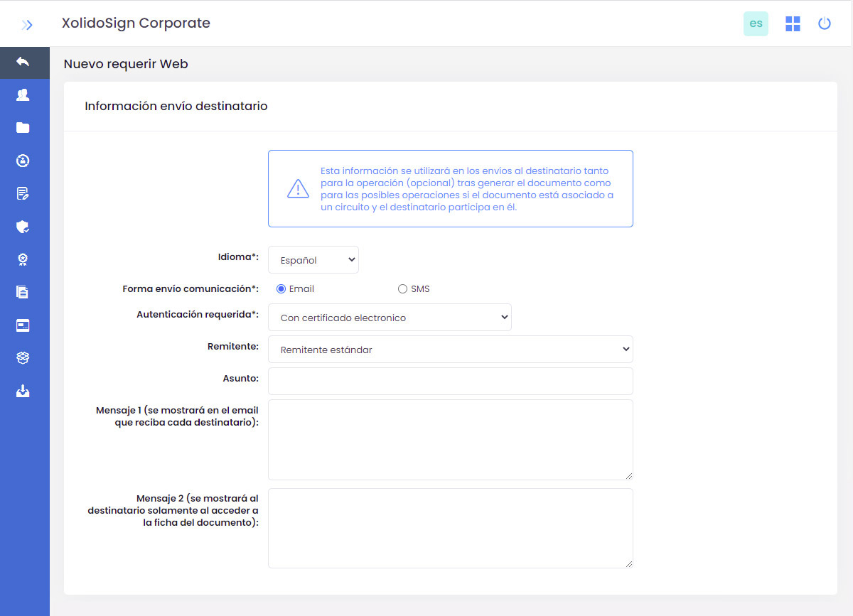Click the download tray sidebar icon
The width and height of the screenshot is (853, 616).
[x=23, y=391]
